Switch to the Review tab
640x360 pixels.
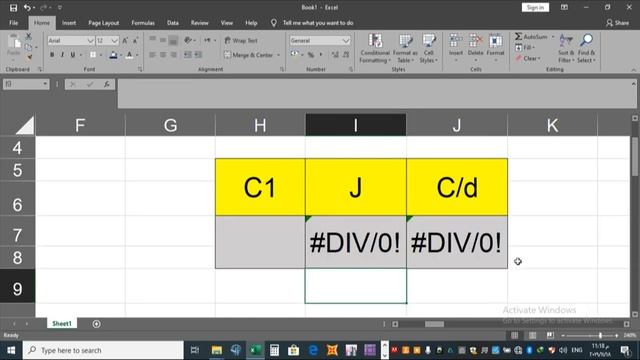(200, 23)
